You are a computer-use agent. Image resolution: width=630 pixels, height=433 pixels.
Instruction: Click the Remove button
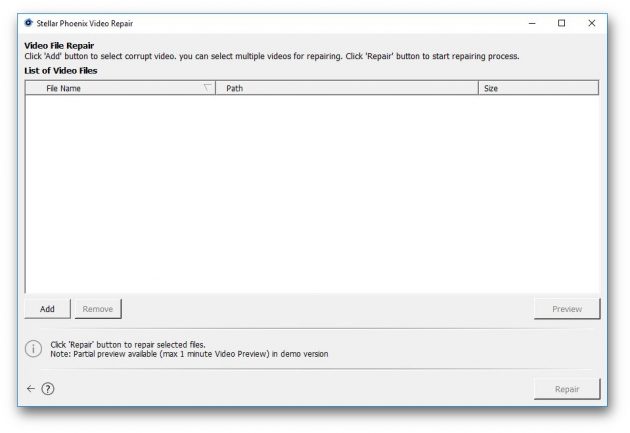pyautogui.click(x=98, y=308)
